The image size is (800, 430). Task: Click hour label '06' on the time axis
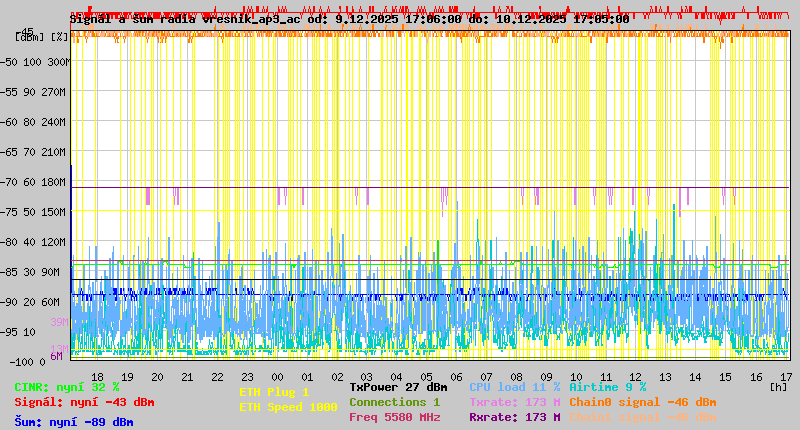pos(456,377)
